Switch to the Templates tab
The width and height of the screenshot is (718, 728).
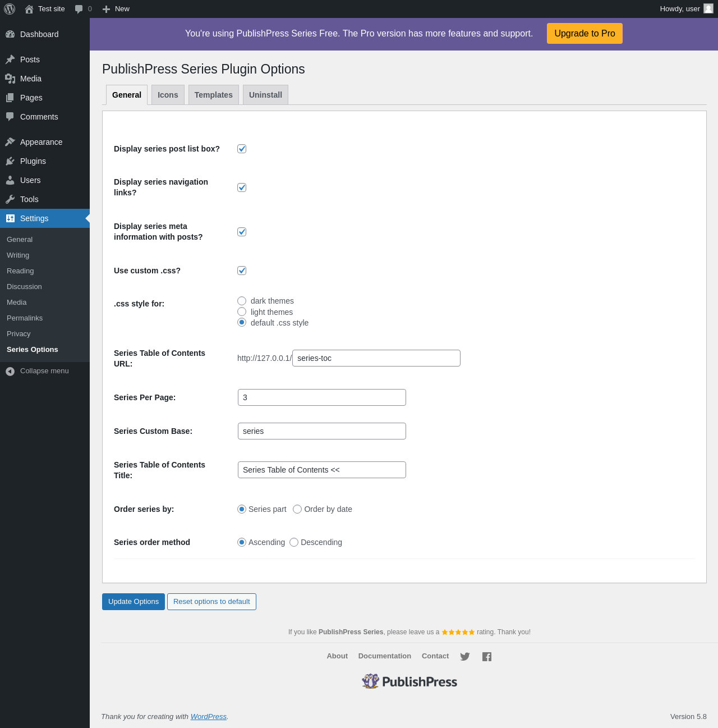coord(214,95)
